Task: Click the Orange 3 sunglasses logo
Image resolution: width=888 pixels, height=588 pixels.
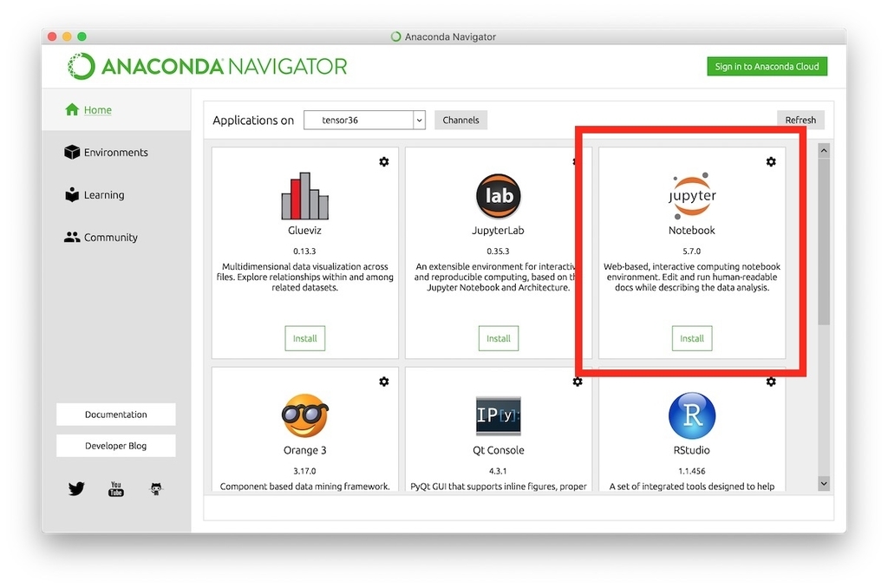Action: coord(304,415)
